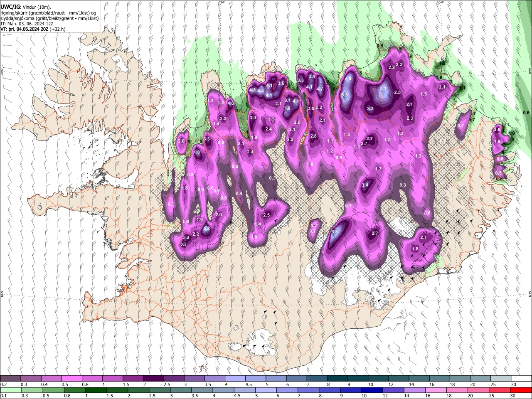Click the '3.6' precipitation value on map
The width and height of the screenshot is (532, 399).
281,84
